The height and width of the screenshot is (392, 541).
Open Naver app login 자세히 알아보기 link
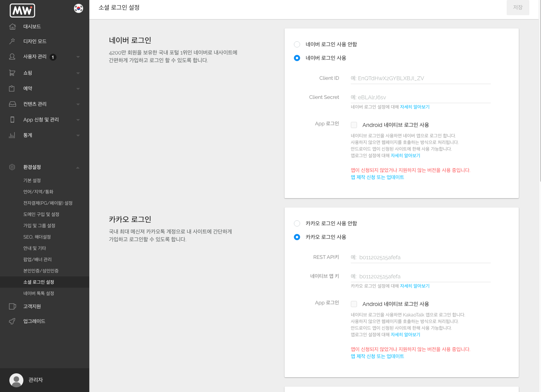405,155
